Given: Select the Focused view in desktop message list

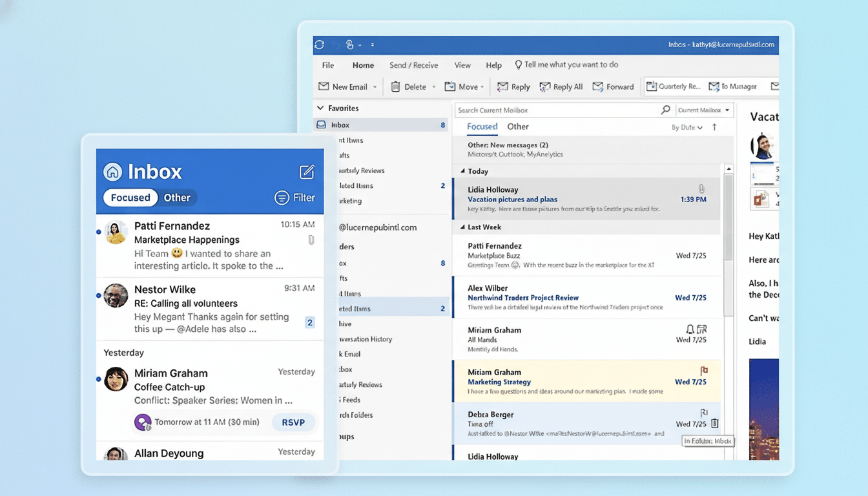Looking at the screenshot, I should [x=482, y=127].
